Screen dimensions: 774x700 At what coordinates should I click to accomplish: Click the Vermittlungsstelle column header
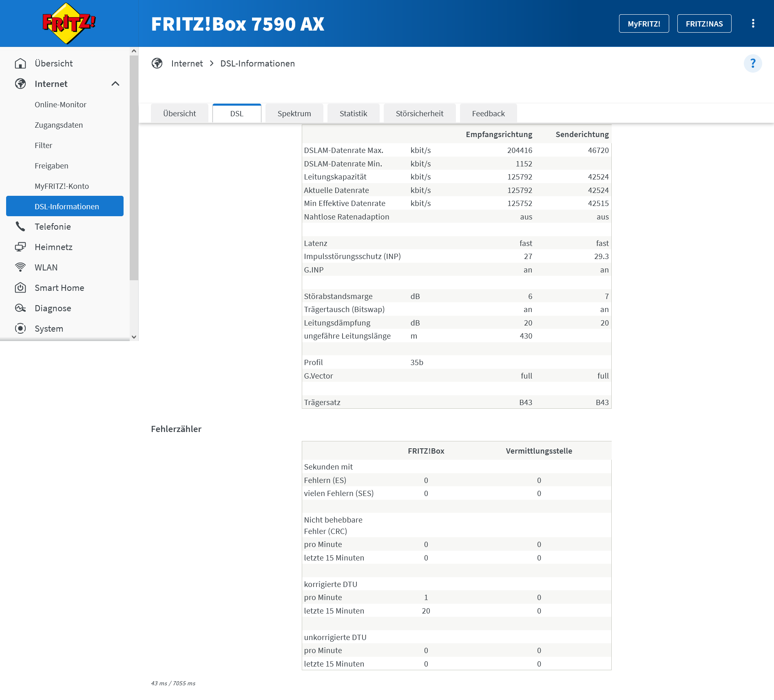point(539,451)
